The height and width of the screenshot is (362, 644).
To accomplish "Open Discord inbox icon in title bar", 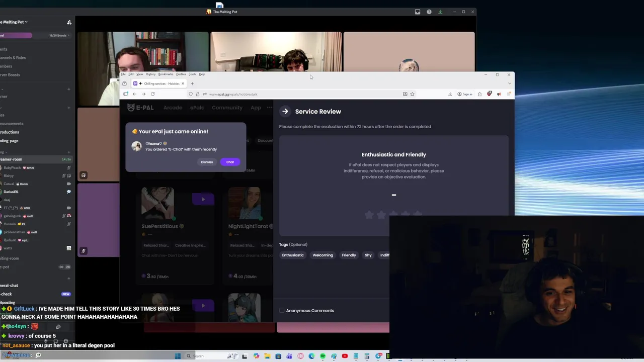I will click(417, 12).
